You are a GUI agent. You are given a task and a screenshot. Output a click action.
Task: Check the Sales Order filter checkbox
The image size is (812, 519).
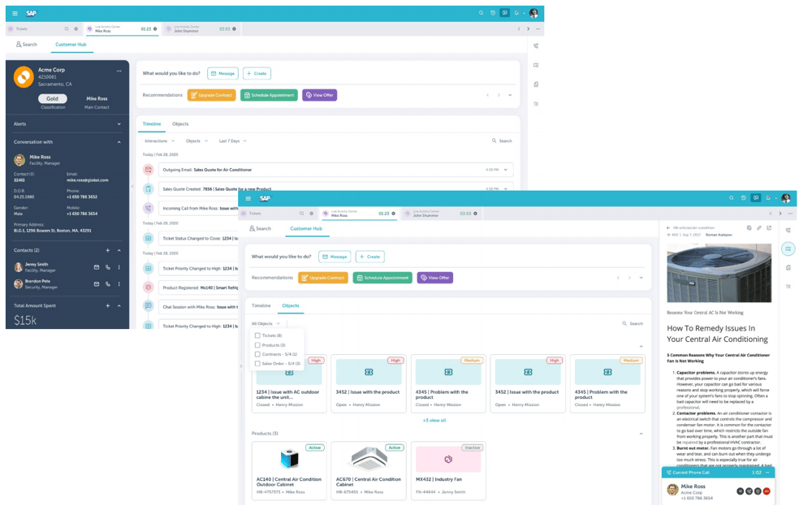click(257, 364)
